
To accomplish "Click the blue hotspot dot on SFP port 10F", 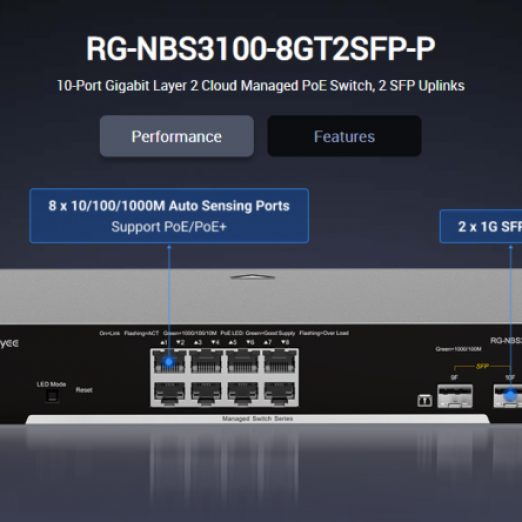I will pyautogui.click(x=510, y=395).
